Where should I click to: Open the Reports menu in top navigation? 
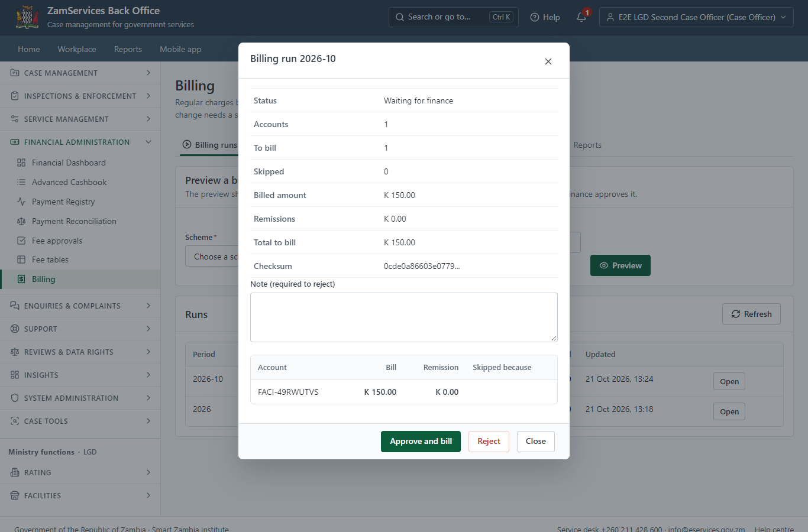pos(128,49)
